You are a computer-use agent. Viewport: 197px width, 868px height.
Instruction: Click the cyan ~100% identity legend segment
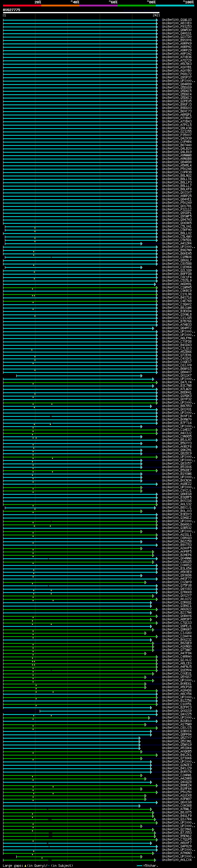[175, 6]
